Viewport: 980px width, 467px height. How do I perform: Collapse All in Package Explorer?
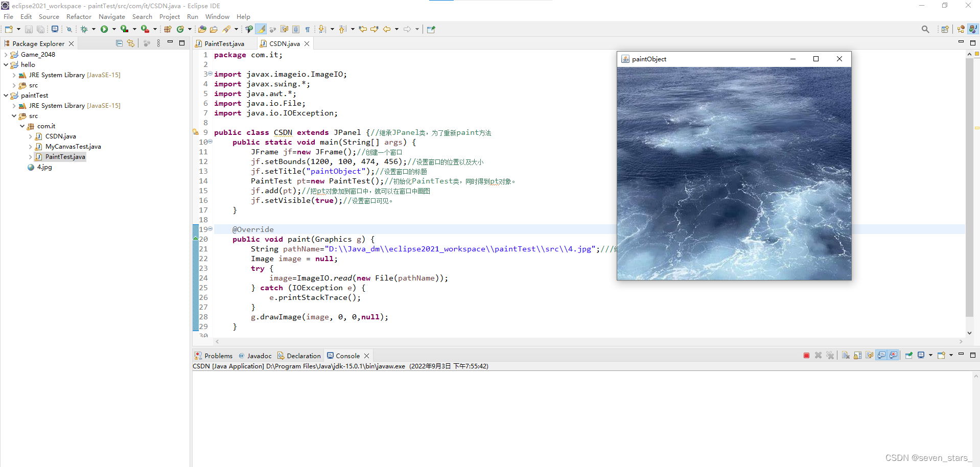119,43
